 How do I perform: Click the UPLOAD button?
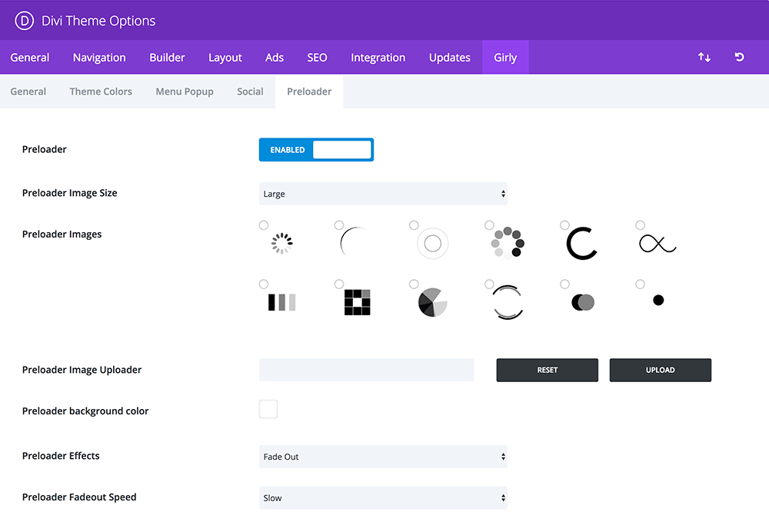pos(661,371)
